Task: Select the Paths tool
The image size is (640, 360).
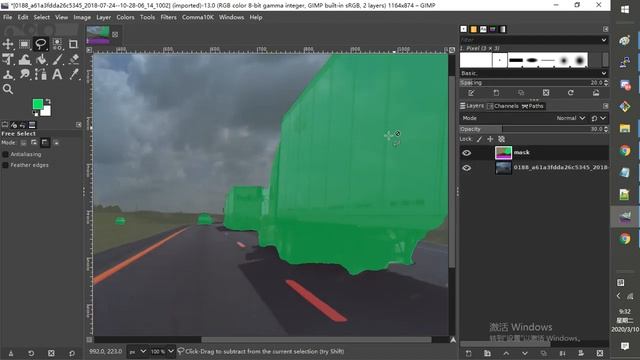Action: click(40, 74)
